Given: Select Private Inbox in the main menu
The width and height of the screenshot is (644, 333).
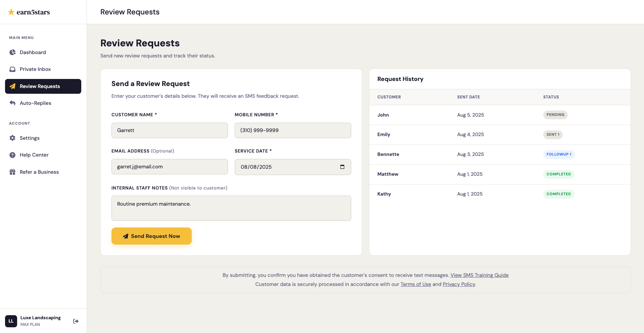Looking at the screenshot, I should [36, 69].
